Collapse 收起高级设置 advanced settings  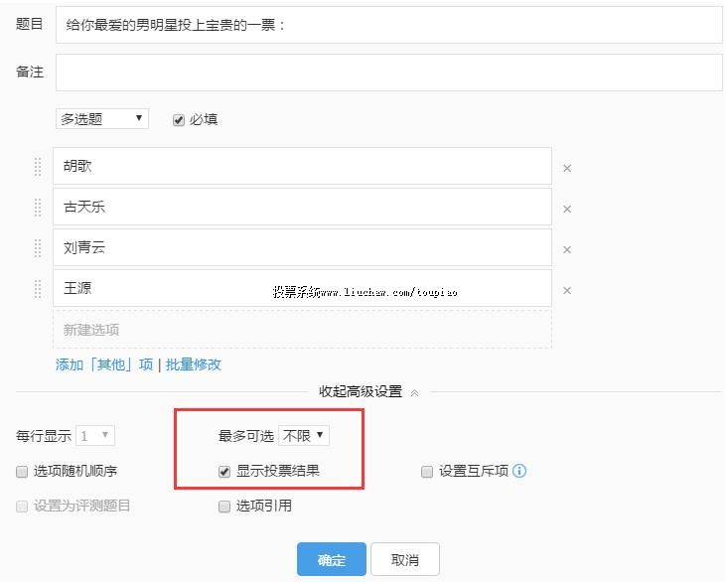[x=367, y=392]
